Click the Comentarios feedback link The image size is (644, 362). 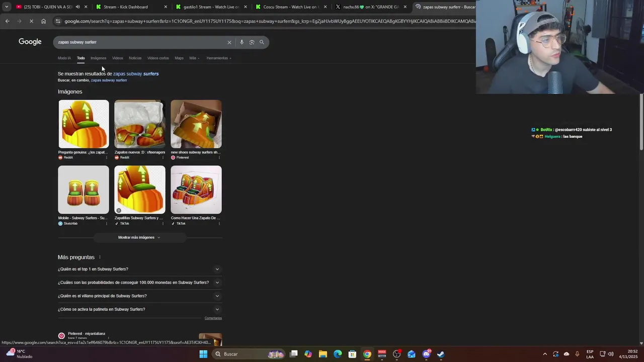[213, 318]
